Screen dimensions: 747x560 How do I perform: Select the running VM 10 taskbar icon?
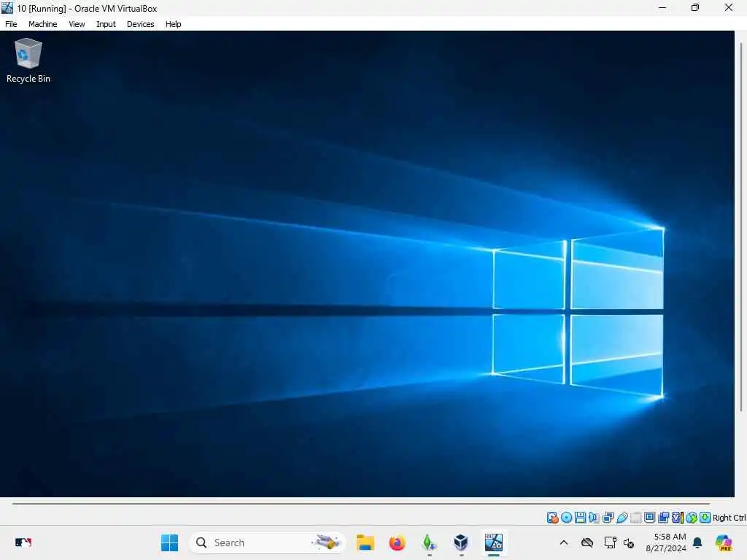pos(494,542)
